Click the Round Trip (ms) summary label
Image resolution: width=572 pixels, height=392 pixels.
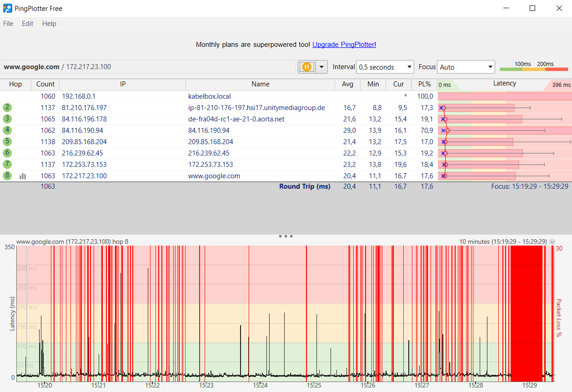click(305, 186)
